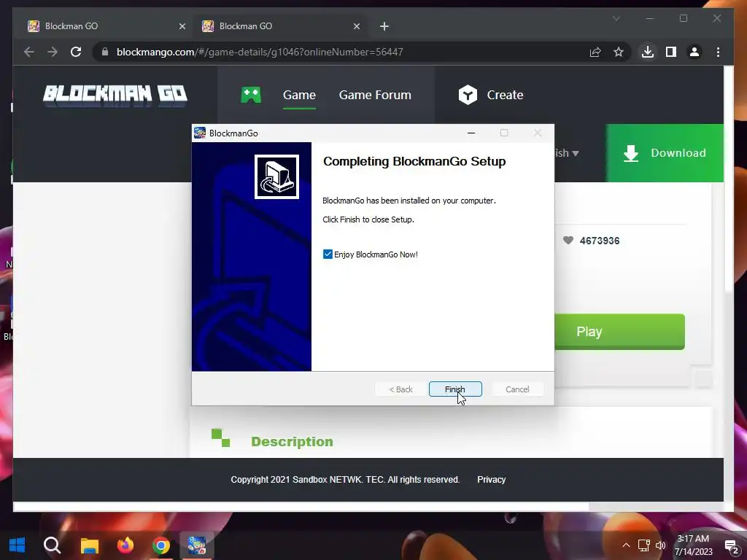The height and width of the screenshot is (560, 747).
Task: Open Chrome downloads icon
Action: pos(648,52)
